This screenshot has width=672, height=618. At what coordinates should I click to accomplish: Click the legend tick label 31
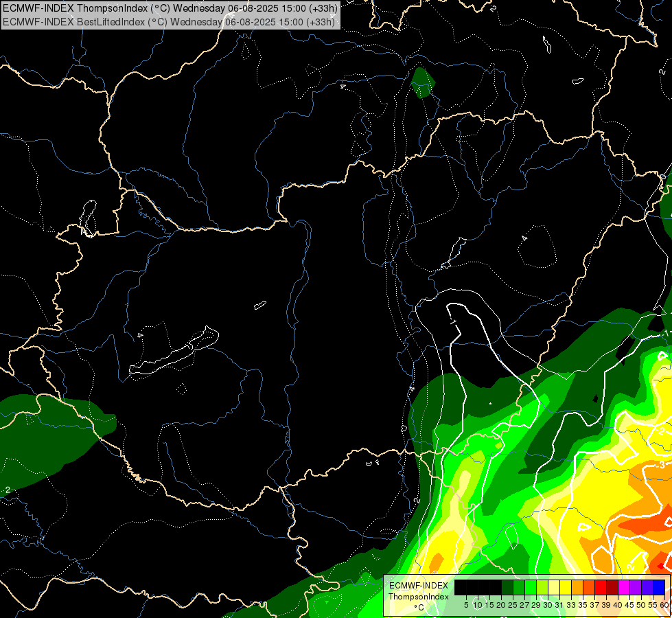(x=559, y=605)
